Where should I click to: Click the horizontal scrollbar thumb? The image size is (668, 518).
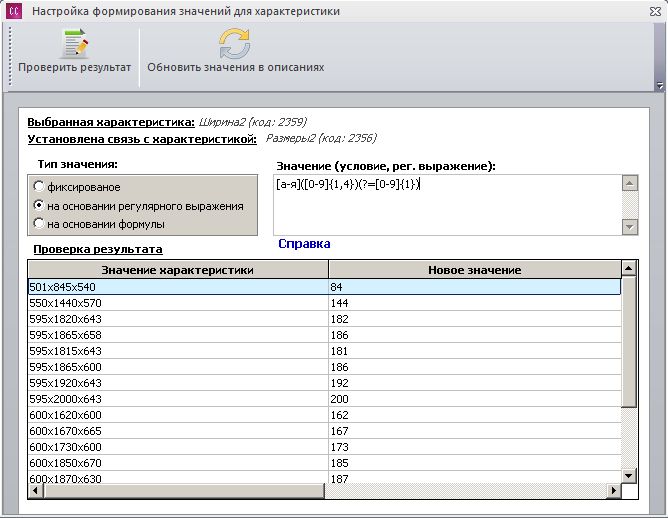(x=184, y=490)
